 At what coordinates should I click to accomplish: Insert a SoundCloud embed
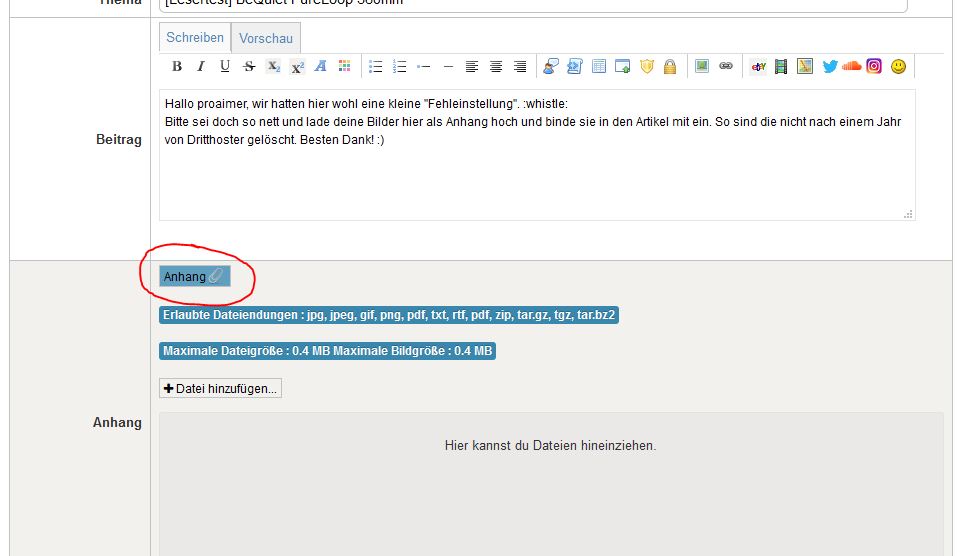(852, 67)
